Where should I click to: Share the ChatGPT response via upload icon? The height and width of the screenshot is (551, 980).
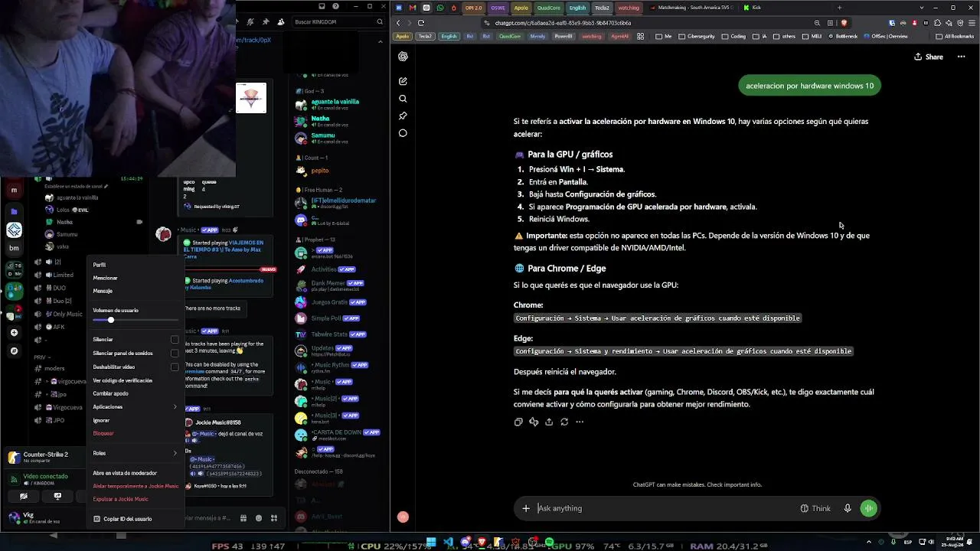point(549,422)
